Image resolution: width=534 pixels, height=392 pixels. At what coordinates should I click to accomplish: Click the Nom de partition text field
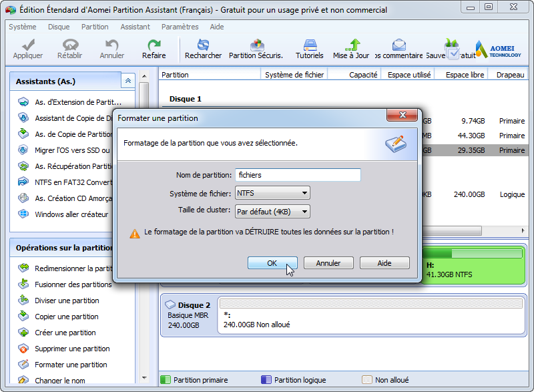(298, 175)
